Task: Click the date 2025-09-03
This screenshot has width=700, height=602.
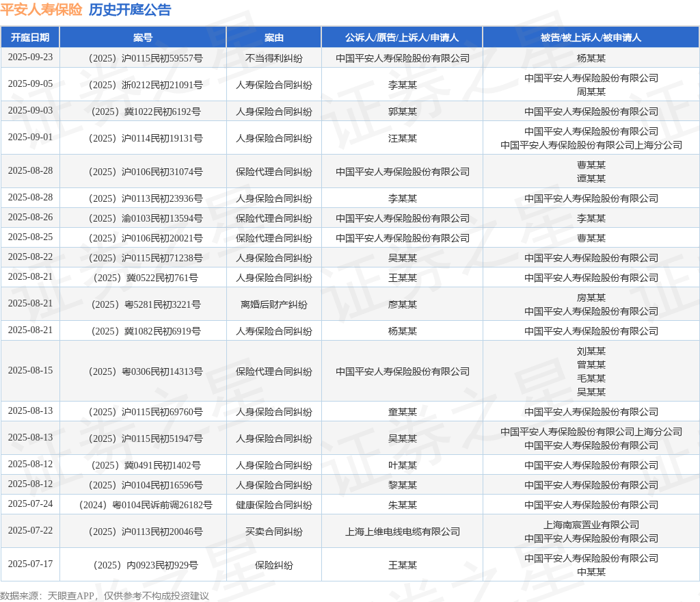Action: 30,110
